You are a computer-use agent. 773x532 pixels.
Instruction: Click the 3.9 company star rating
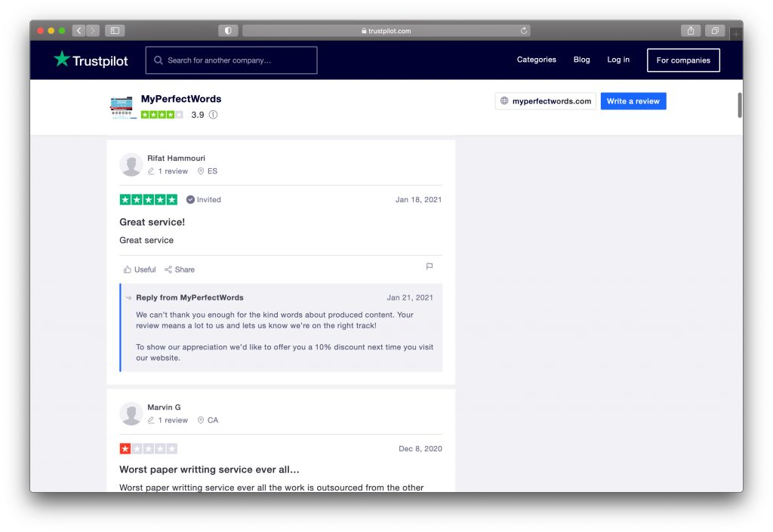pos(162,115)
